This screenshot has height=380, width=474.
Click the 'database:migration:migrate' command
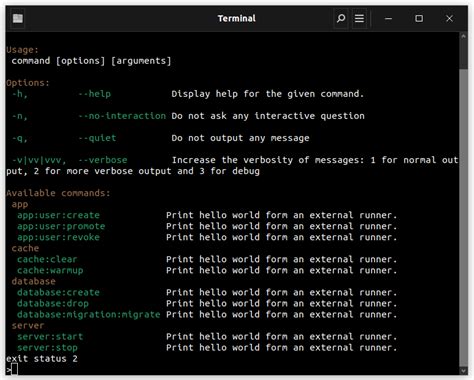89,314
